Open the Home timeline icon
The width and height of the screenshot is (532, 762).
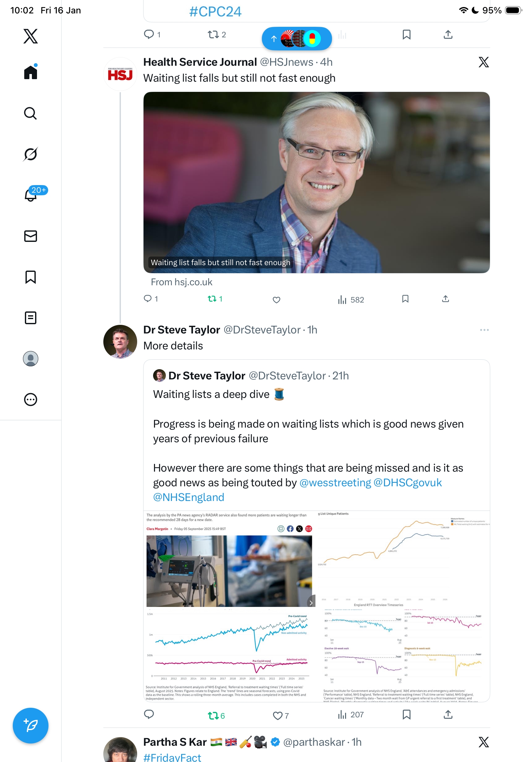(31, 72)
